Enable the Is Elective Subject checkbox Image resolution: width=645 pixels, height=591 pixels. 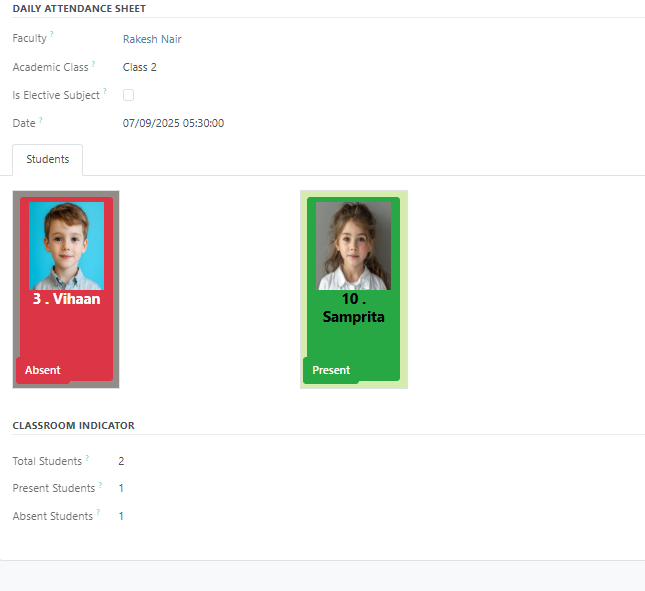click(x=128, y=95)
